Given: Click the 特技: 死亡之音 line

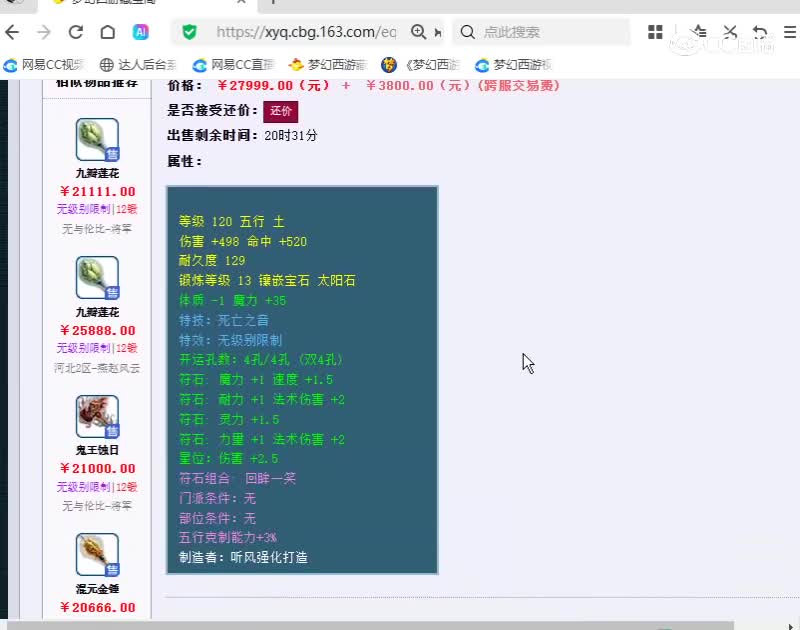Looking at the screenshot, I should (223, 320).
